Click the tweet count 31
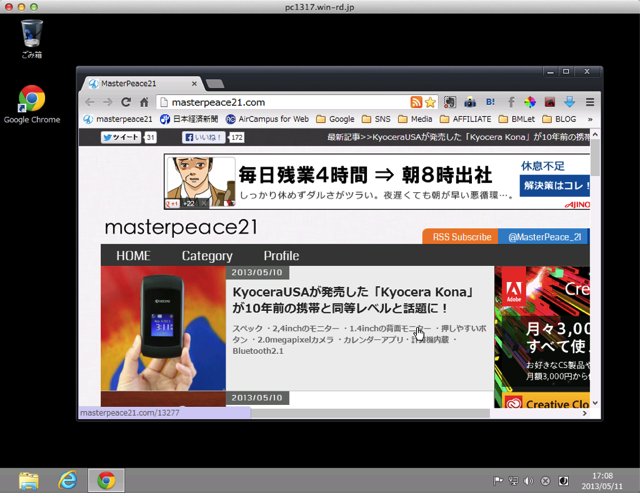Image resolution: width=640 pixels, height=493 pixels. [x=150, y=137]
